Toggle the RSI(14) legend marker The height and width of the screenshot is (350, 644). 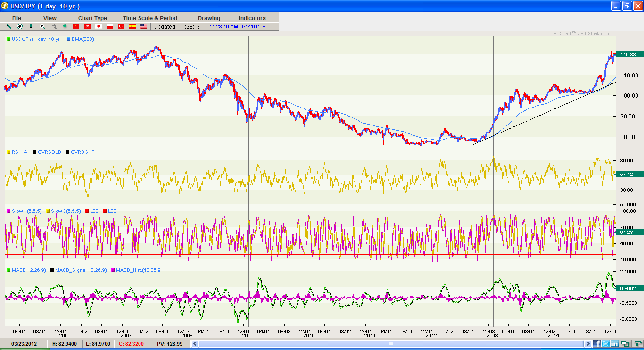coord(8,152)
